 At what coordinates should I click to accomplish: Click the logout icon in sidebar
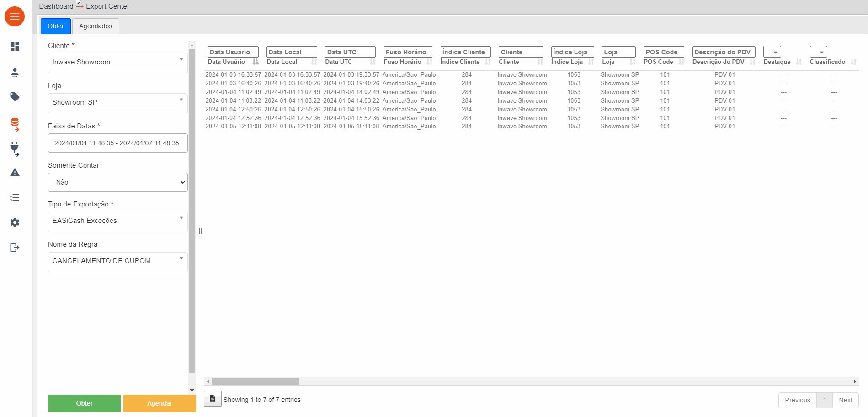pyautogui.click(x=15, y=248)
